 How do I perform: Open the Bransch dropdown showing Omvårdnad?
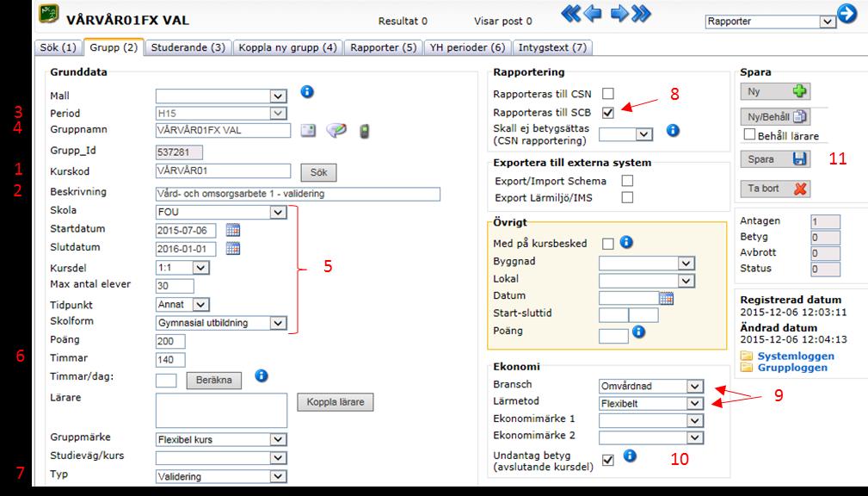pyautogui.click(x=651, y=386)
